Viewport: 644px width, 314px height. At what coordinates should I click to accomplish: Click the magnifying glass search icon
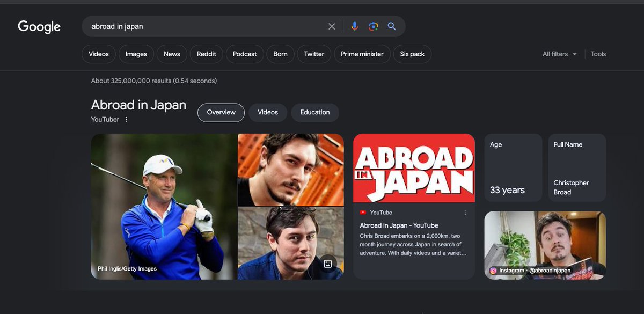pyautogui.click(x=392, y=26)
